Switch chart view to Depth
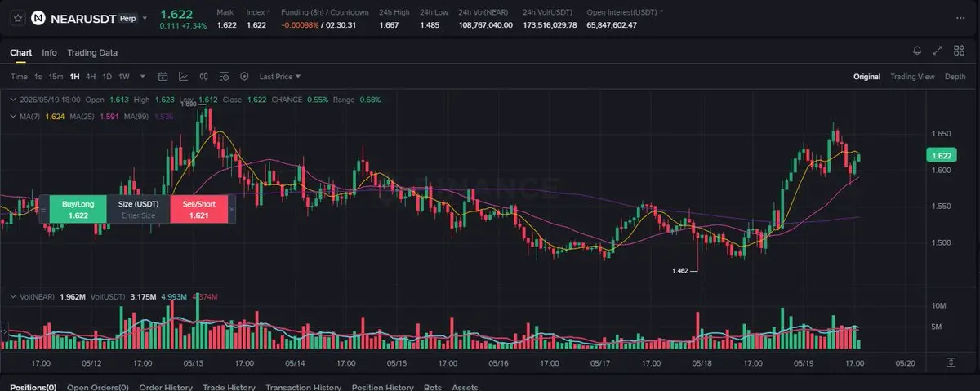 pyautogui.click(x=955, y=77)
